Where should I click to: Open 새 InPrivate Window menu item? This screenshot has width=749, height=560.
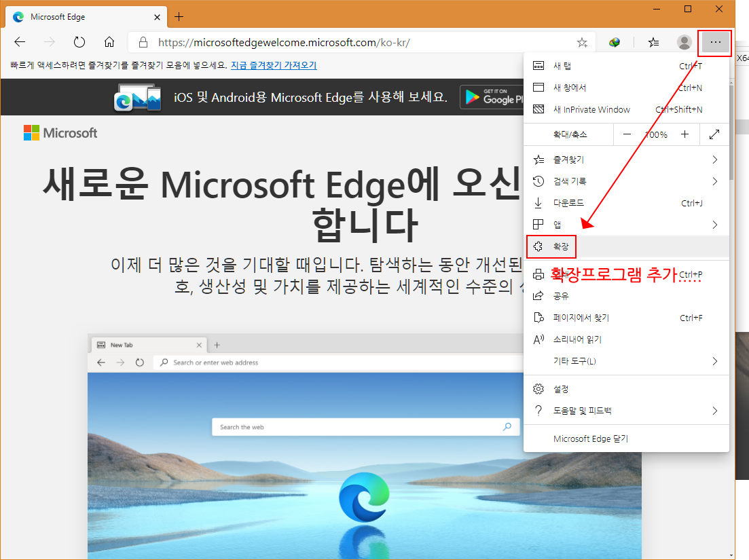pyautogui.click(x=626, y=109)
